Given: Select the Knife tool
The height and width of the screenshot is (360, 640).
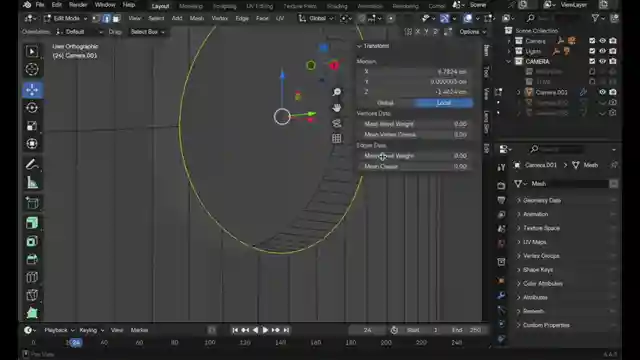Looking at the screenshot, I should tap(32, 295).
